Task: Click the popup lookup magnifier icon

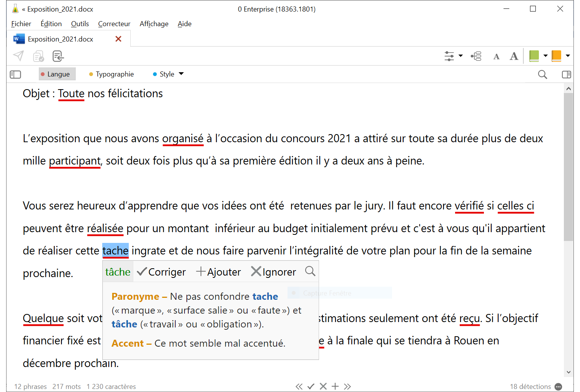Action: pos(310,271)
